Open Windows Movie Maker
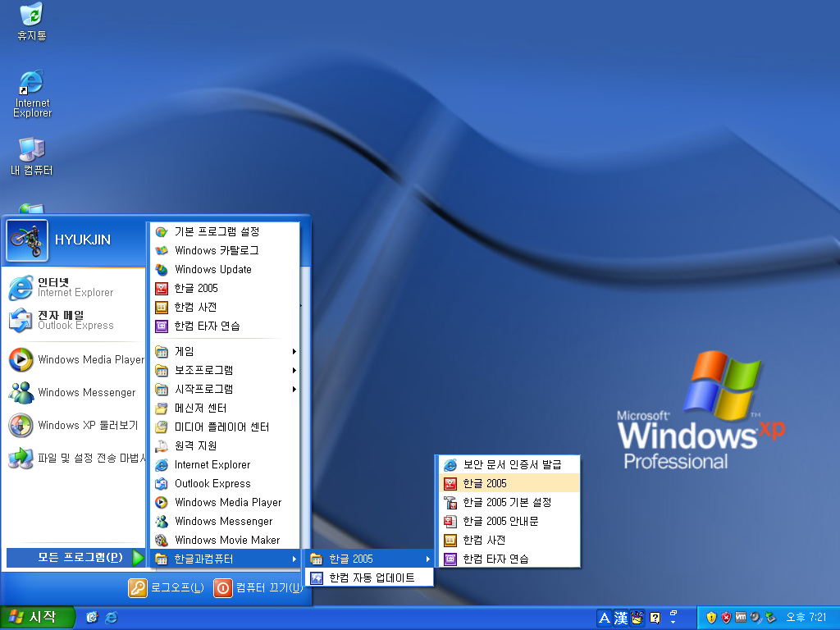This screenshot has height=630, width=840. coord(225,540)
